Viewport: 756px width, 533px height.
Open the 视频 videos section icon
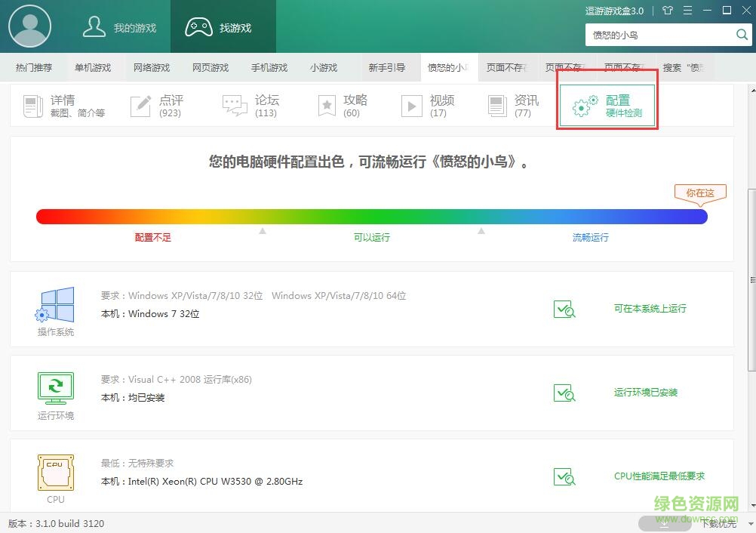click(412, 105)
